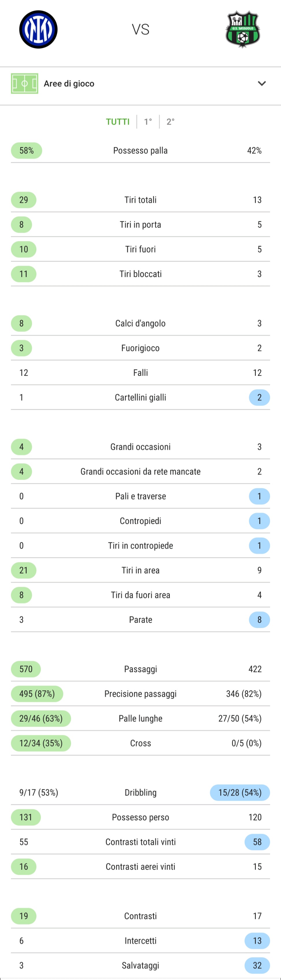
Task: Click the 58% possession green badge
Action: [26, 151]
